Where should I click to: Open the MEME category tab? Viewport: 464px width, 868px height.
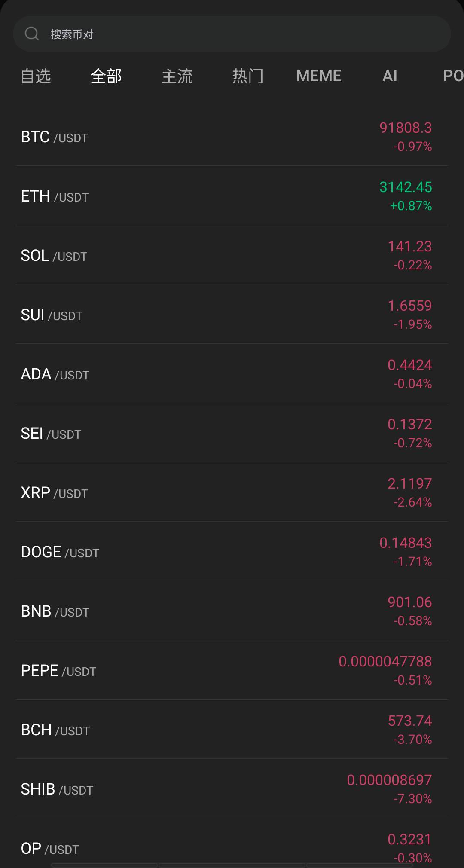(319, 76)
